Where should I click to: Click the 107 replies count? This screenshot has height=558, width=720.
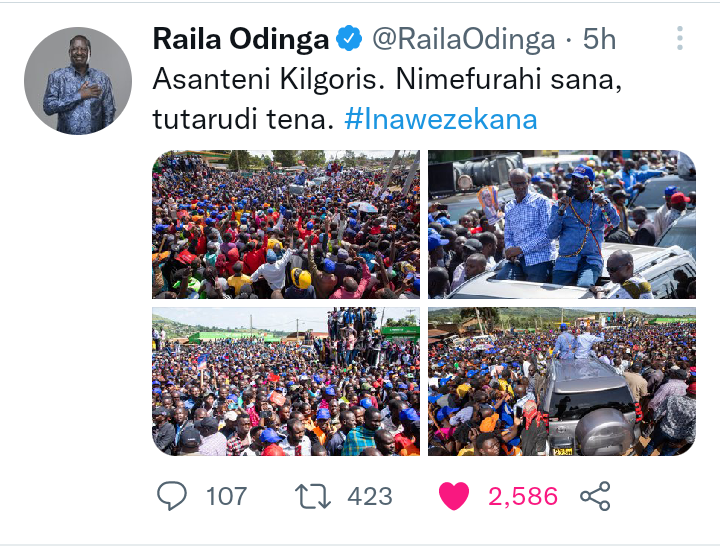pos(227,496)
